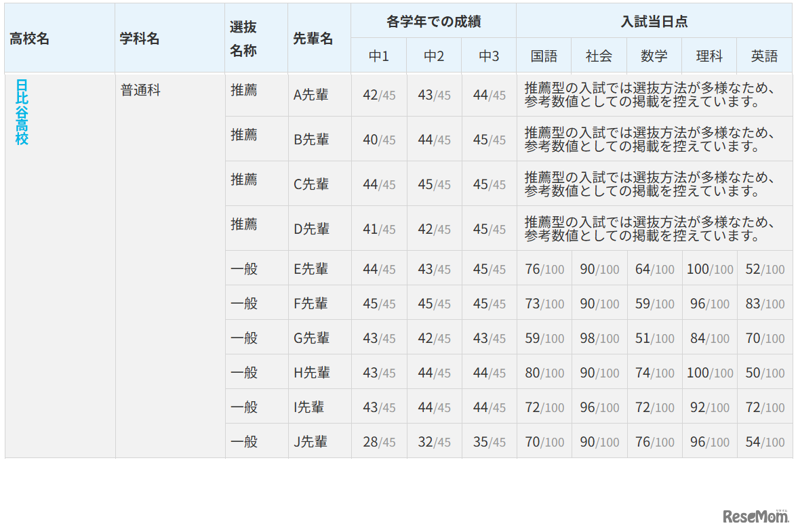Open the 日比谷高校 school link
Screen dimensions: 798x532
(x=22, y=112)
